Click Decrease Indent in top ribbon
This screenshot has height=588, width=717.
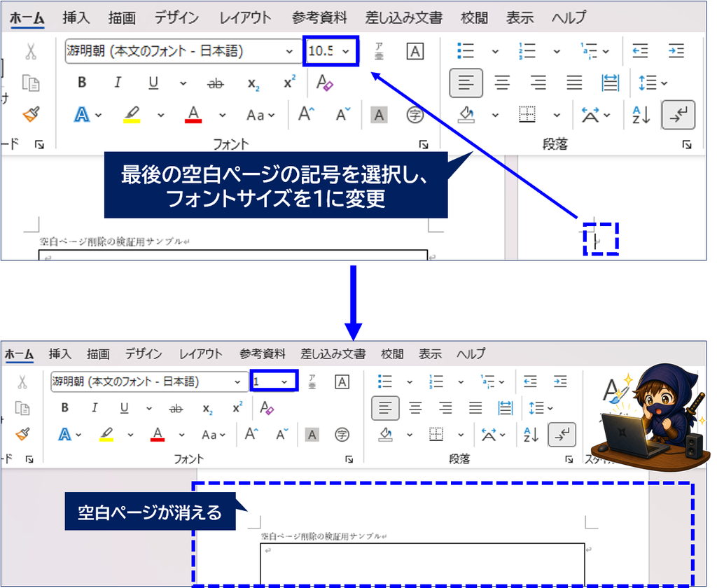pyautogui.click(x=640, y=51)
